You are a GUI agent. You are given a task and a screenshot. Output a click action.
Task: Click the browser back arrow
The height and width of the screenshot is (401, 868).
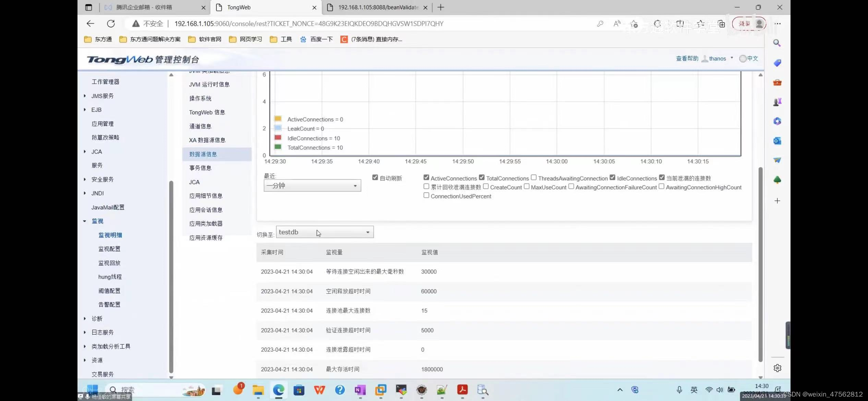point(90,24)
